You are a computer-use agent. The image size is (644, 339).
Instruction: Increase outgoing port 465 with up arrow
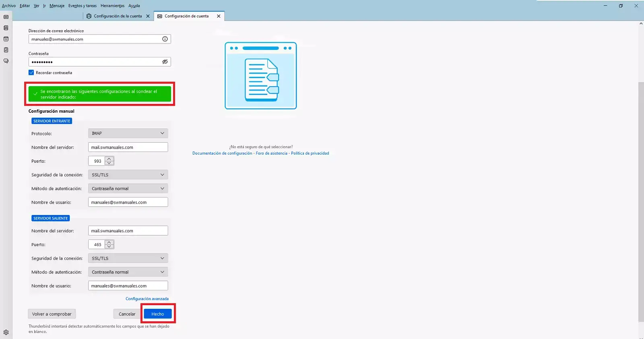[109, 242]
